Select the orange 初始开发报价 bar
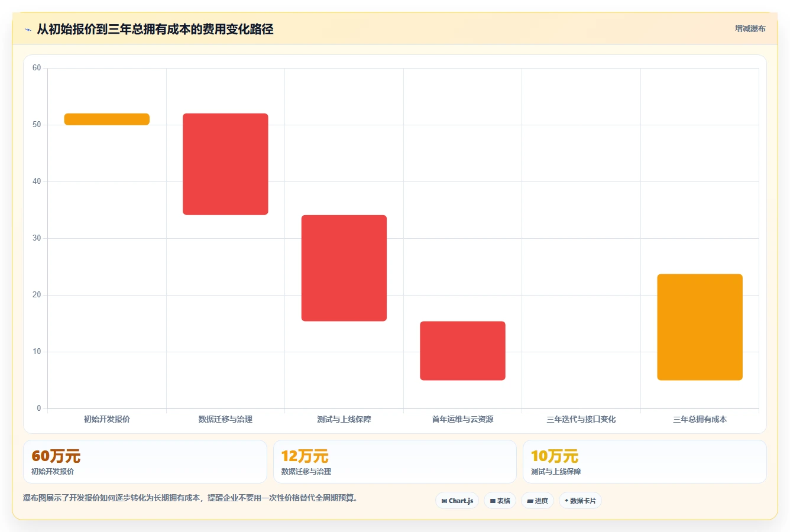 (107, 119)
